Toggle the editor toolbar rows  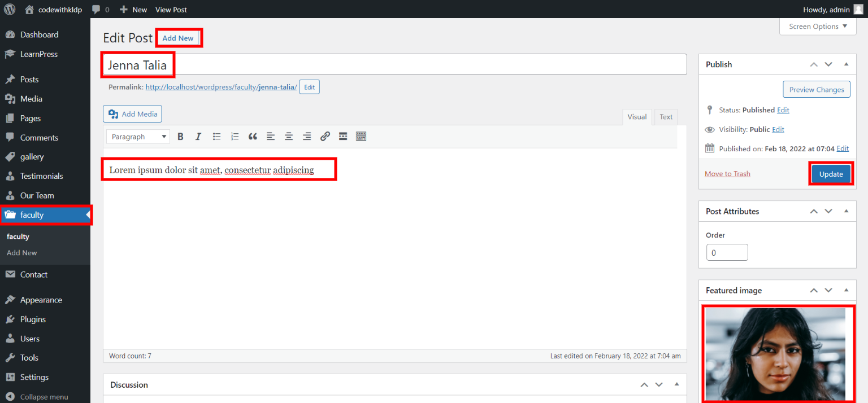pos(361,137)
